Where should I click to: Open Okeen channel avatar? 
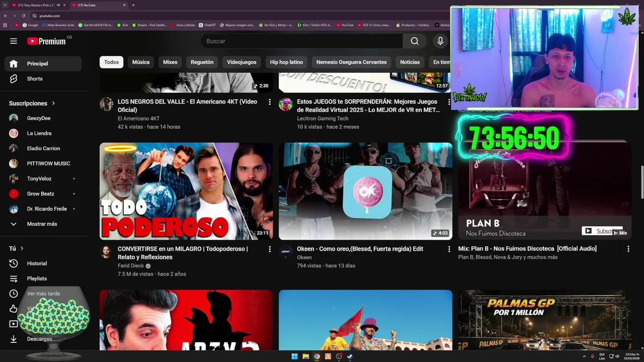(x=285, y=251)
